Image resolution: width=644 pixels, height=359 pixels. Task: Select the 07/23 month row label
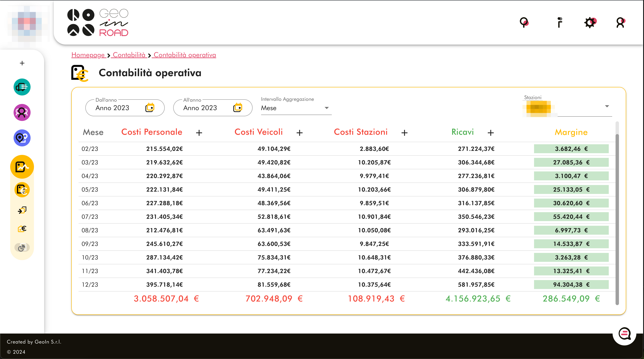point(90,217)
